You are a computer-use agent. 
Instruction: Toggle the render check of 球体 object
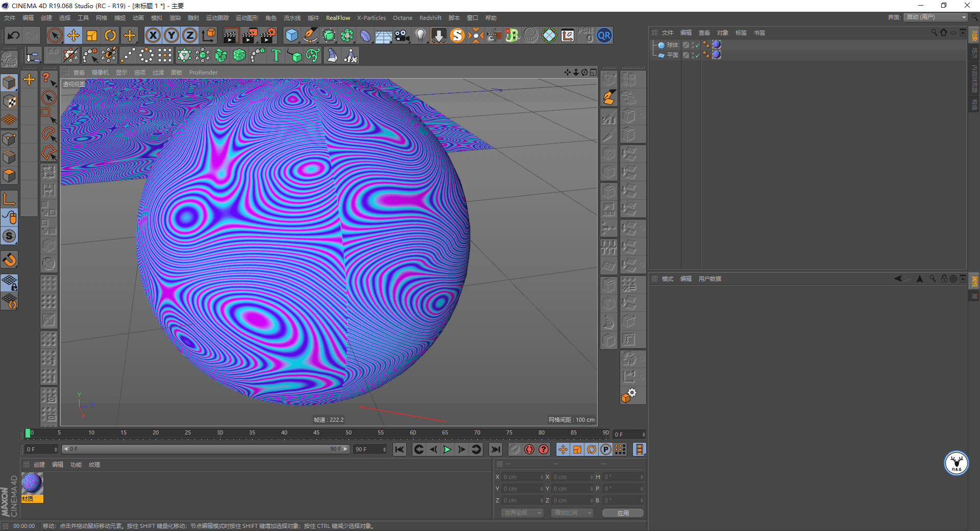coord(697,45)
